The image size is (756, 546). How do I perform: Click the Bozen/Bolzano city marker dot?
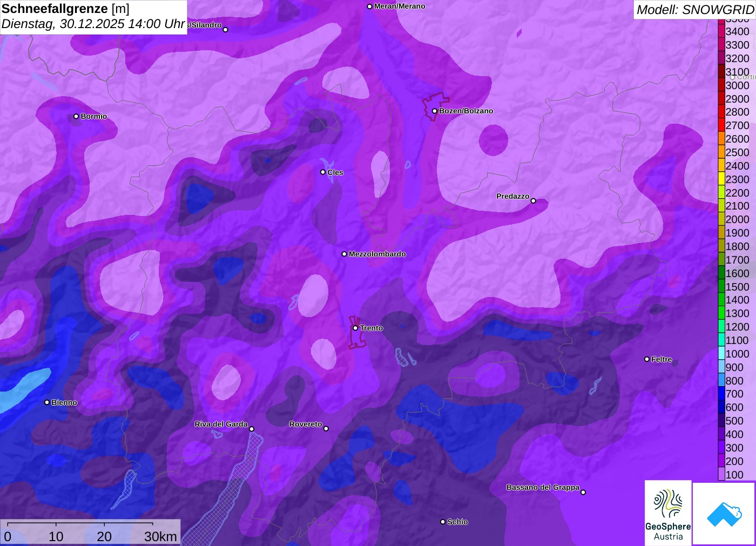coord(435,111)
